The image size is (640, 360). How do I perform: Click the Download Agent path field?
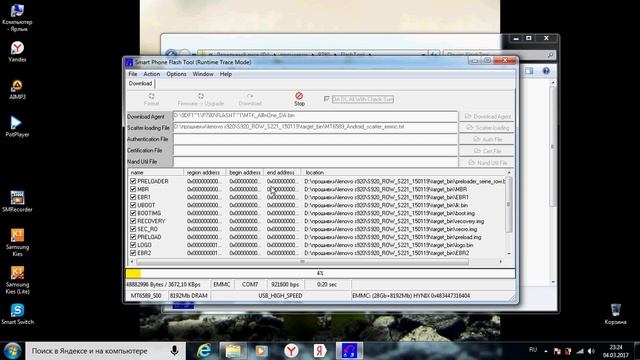click(x=315, y=116)
